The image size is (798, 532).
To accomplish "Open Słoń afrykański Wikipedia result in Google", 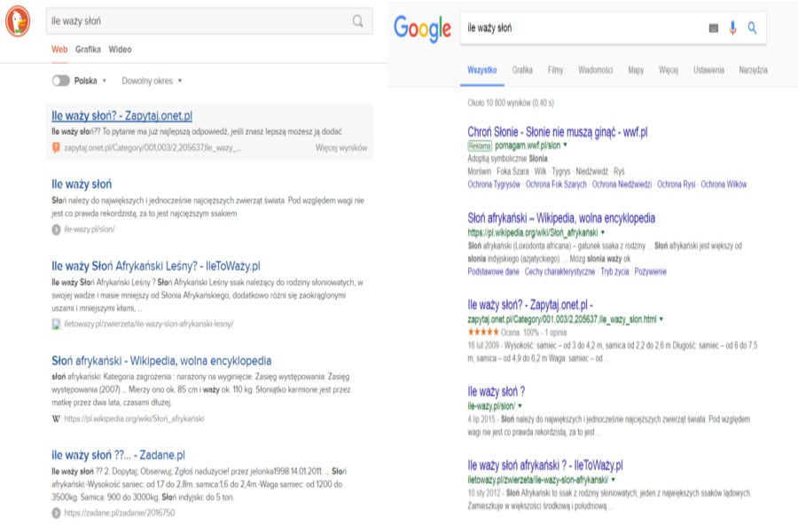I will point(561,218).
